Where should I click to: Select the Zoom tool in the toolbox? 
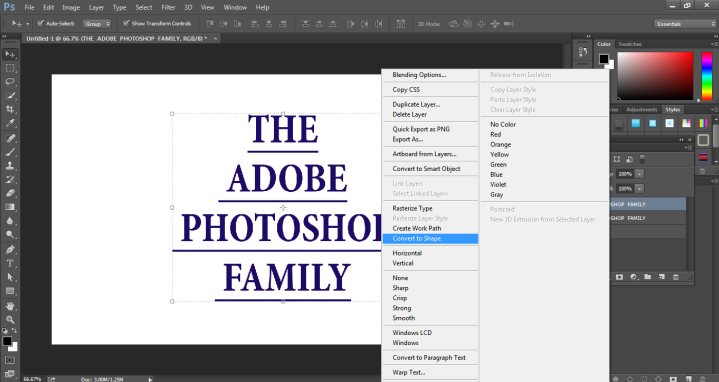10,319
